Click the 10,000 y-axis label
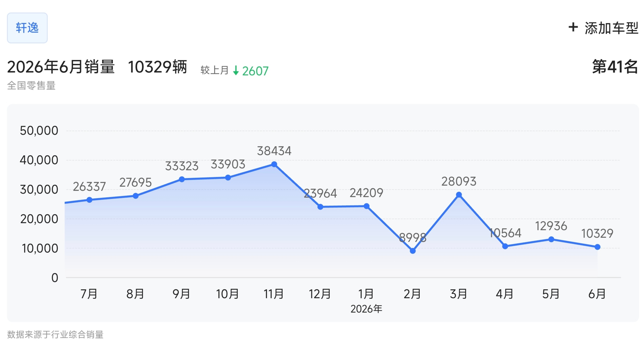The image size is (644, 362). [40, 249]
